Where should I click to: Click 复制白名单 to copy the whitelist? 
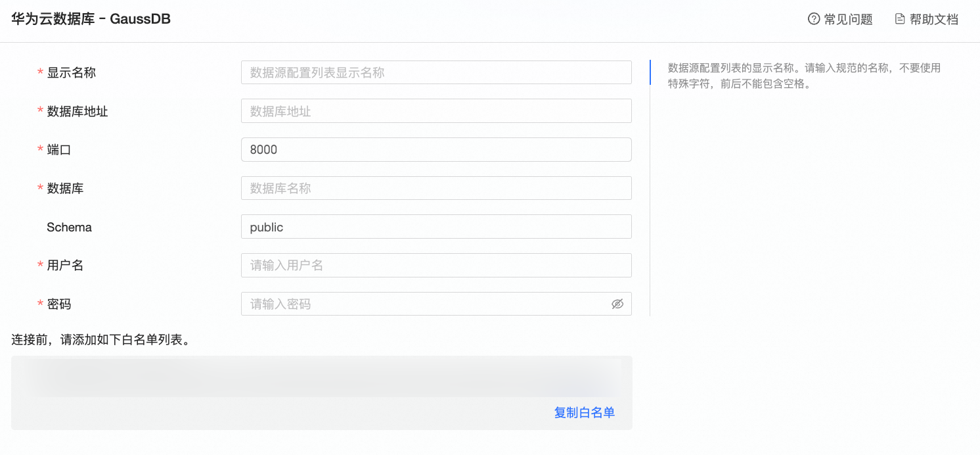[x=585, y=413]
